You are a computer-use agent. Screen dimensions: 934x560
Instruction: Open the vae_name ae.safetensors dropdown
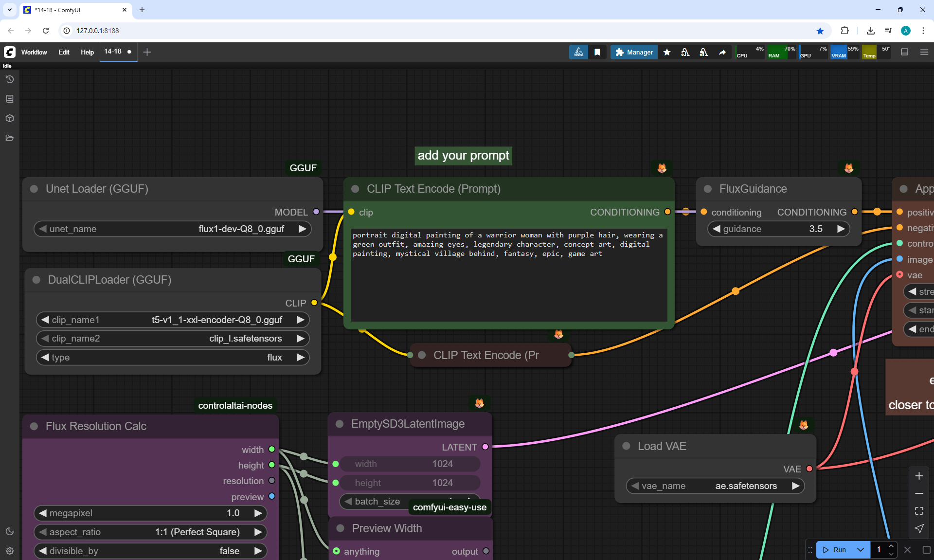pyautogui.click(x=715, y=486)
